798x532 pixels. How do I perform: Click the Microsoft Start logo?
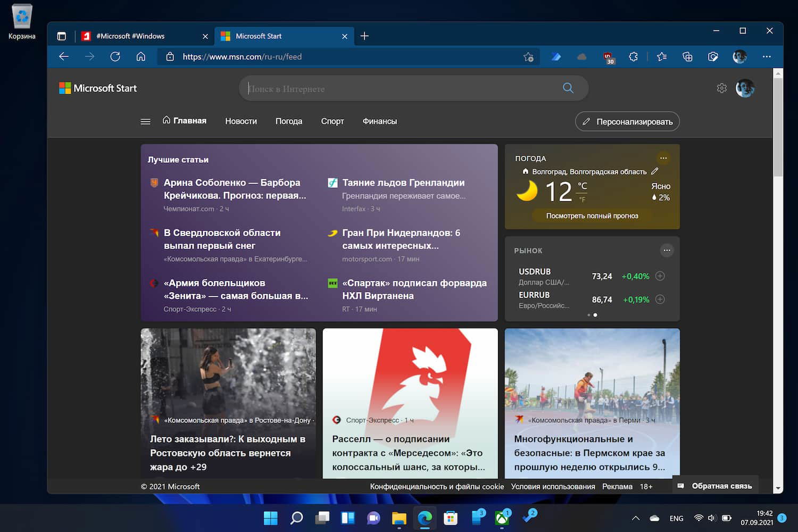tap(98, 88)
